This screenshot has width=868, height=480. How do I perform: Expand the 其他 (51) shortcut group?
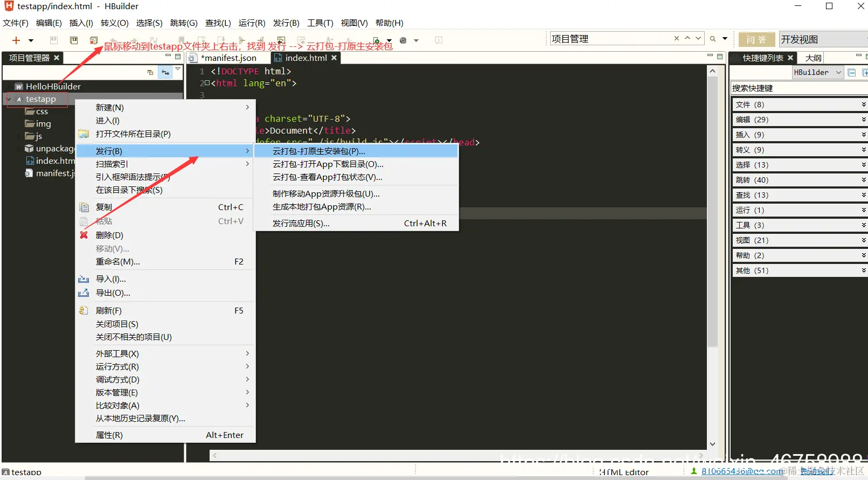[800, 270]
